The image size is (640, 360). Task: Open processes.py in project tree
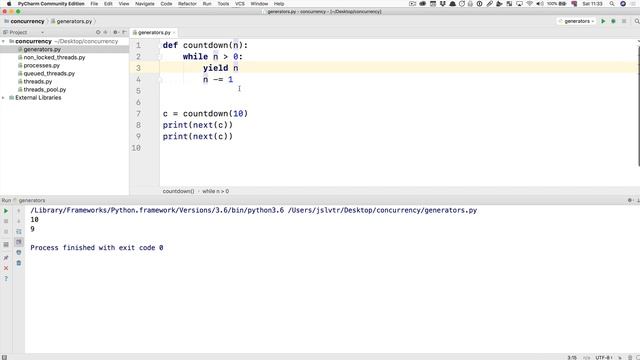[x=42, y=66]
